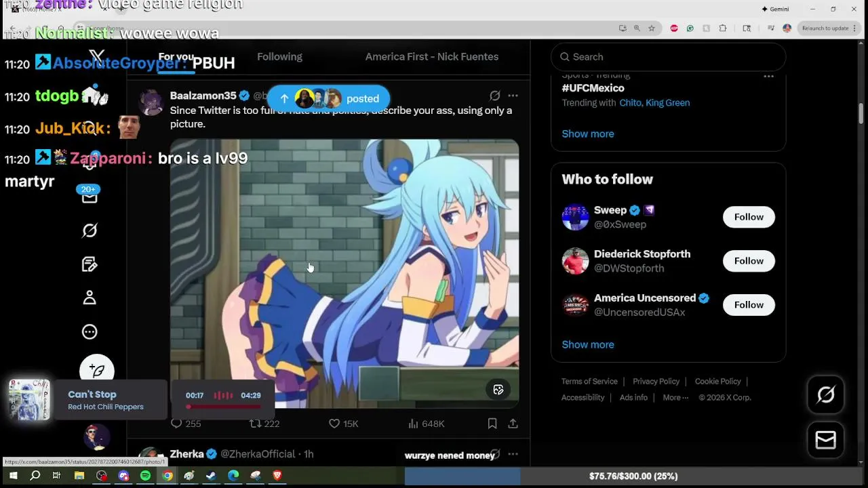Open Grok from the left sidebar

tap(90, 231)
